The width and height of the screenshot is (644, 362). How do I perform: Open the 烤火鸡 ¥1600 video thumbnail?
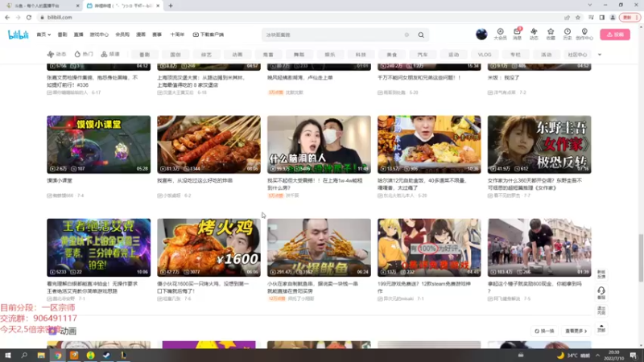tap(208, 248)
